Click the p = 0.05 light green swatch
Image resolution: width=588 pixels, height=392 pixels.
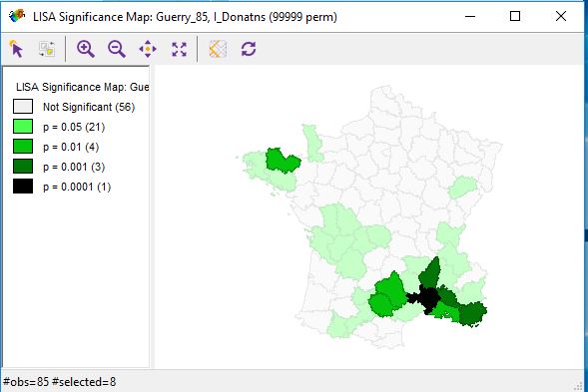(x=23, y=127)
